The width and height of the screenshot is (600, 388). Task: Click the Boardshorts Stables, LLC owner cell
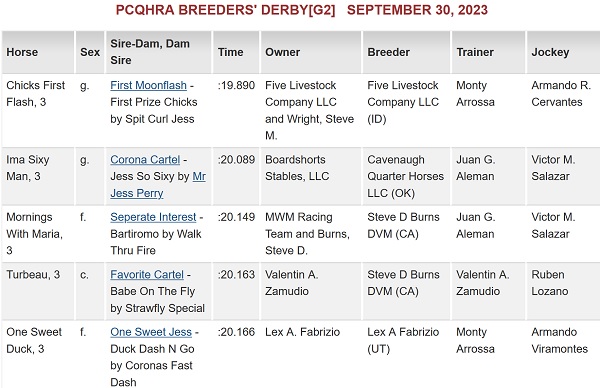(x=311, y=176)
